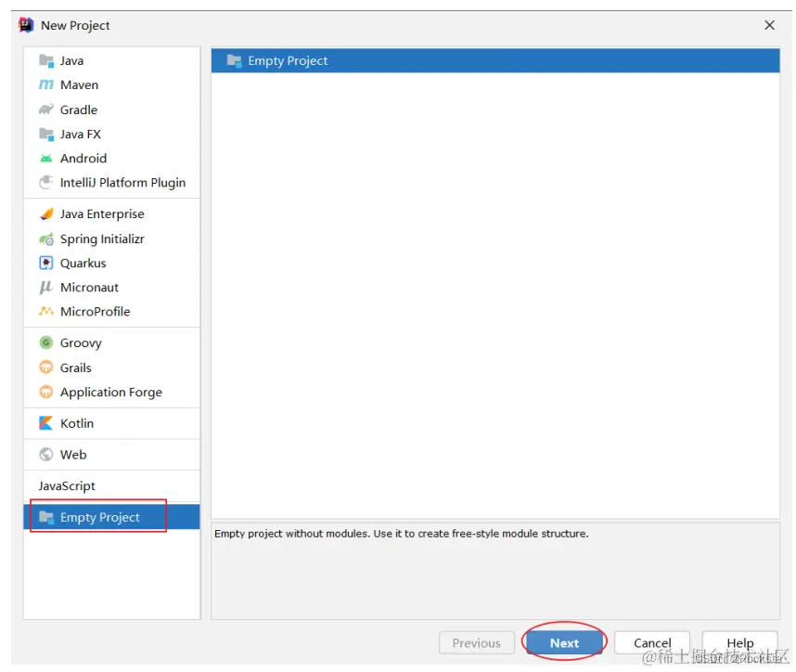The width and height of the screenshot is (796, 672).
Task: Select the Empty Project template in right panel
Action: coord(495,60)
